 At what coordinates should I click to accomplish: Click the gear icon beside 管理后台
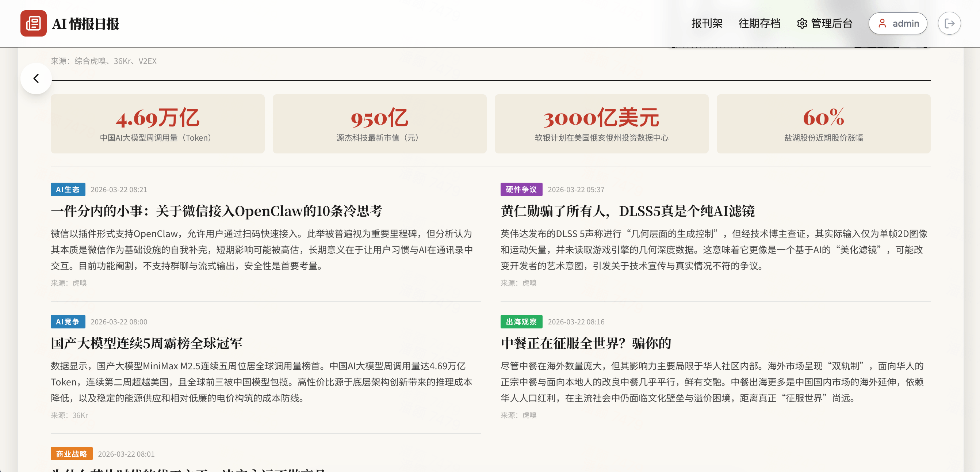click(802, 23)
